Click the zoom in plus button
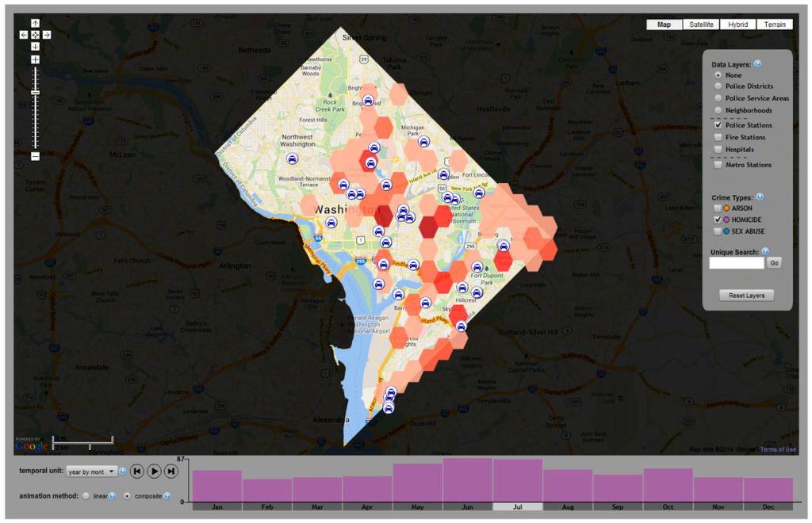This screenshot has height=523, width=812. 35,60
